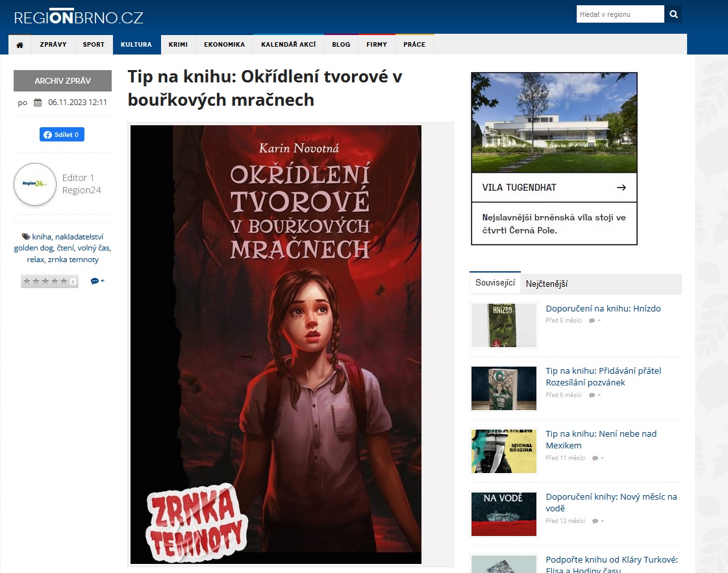Open the Práce menu section
The width and height of the screenshot is (728, 573).
pyautogui.click(x=414, y=45)
